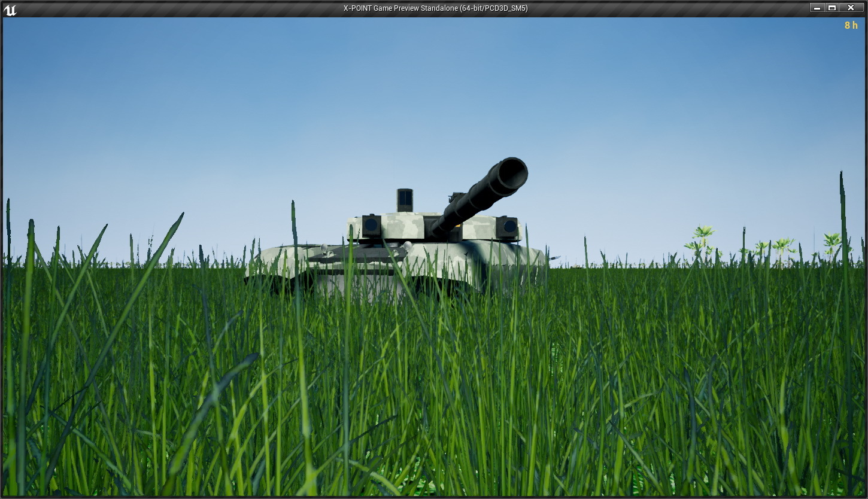This screenshot has height=499, width=868.
Task: Close the X-POINT game preview window
Action: click(x=850, y=8)
